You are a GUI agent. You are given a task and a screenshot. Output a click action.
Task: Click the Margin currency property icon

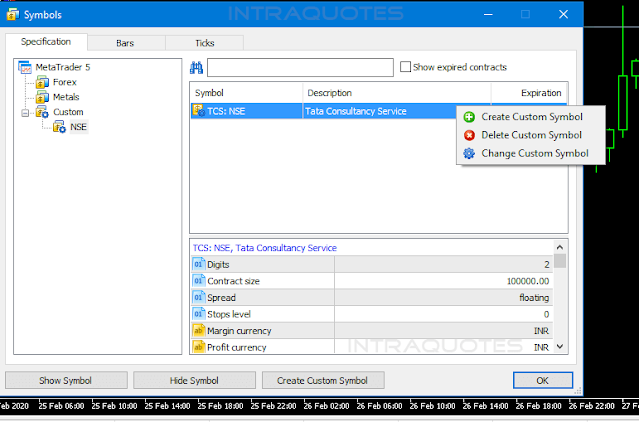(198, 330)
